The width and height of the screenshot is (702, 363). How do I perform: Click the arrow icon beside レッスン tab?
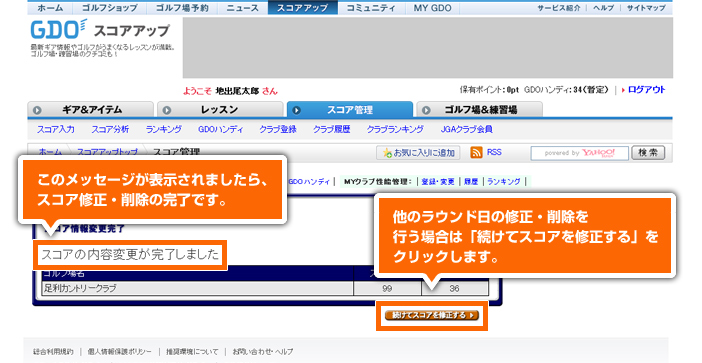167,110
